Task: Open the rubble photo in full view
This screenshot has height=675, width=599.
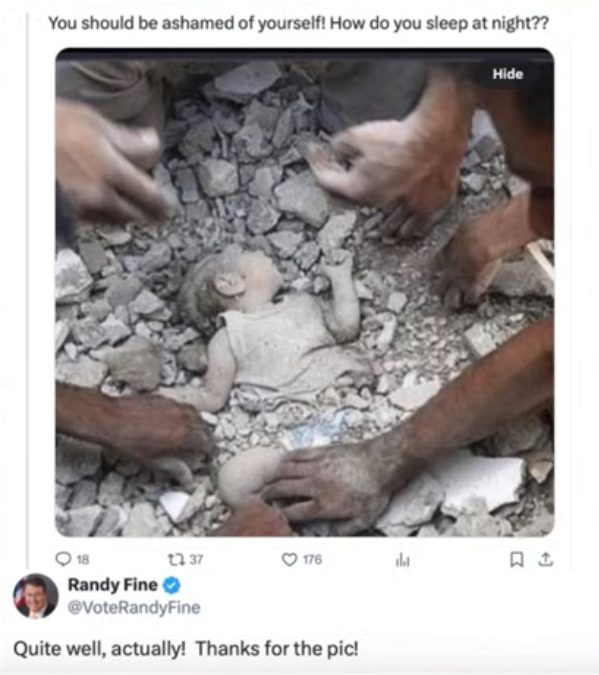Action: tap(304, 292)
